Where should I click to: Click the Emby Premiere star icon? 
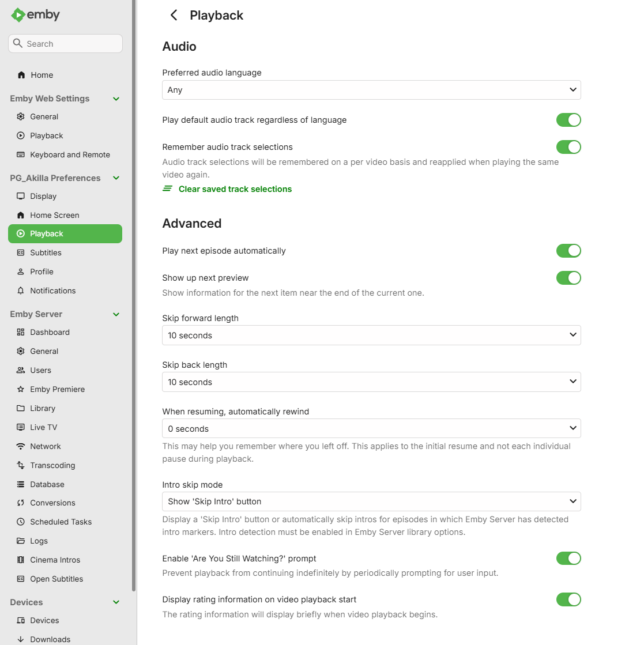coord(21,389)
